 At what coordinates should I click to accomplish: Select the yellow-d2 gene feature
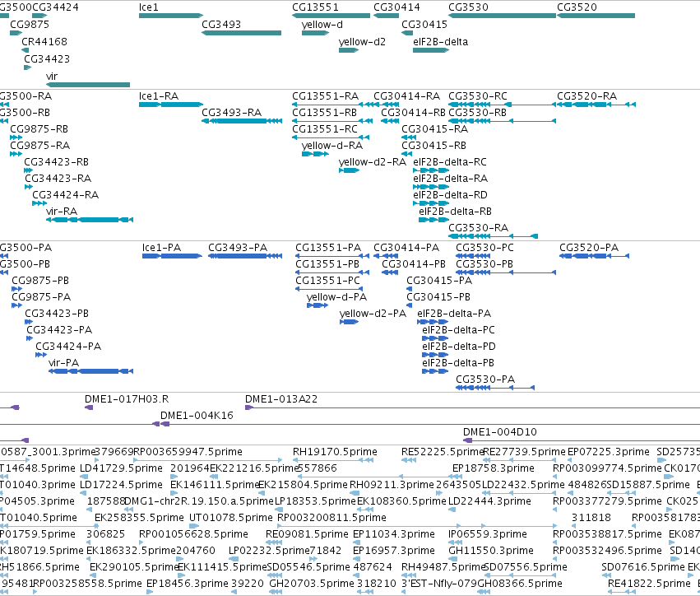[x=349, y=50]
